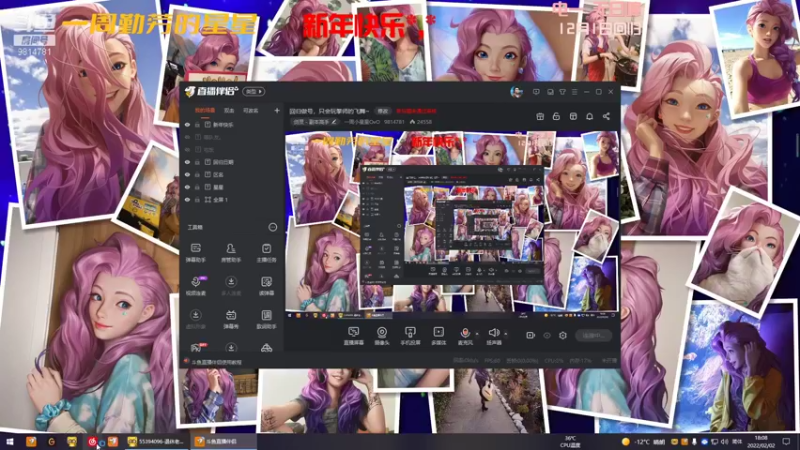This screenshot has height=450, width=800.
Task: Open the Windows Start menu
Action: tap(10, 442)
